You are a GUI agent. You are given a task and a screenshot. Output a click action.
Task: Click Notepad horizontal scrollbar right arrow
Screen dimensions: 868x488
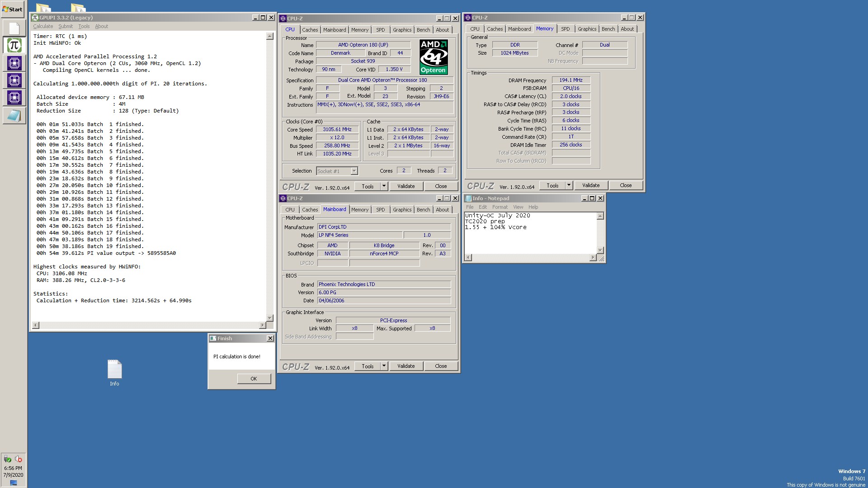tap(593, 258)
